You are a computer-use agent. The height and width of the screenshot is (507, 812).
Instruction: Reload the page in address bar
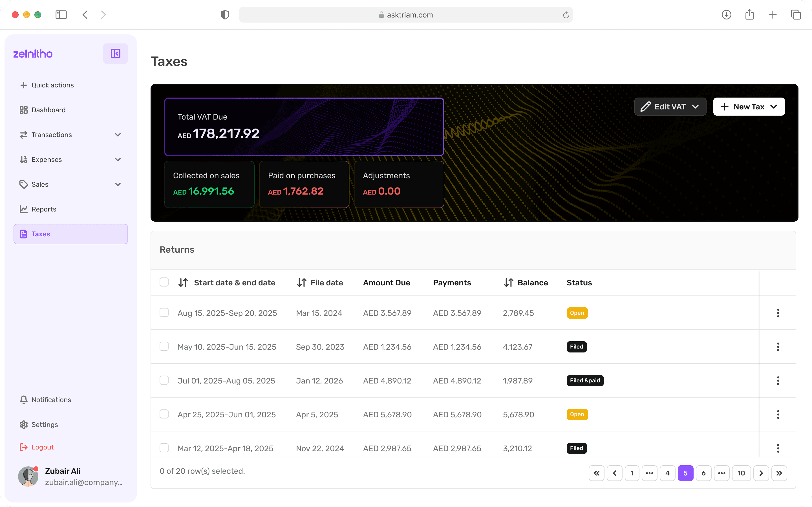(566, 15)
